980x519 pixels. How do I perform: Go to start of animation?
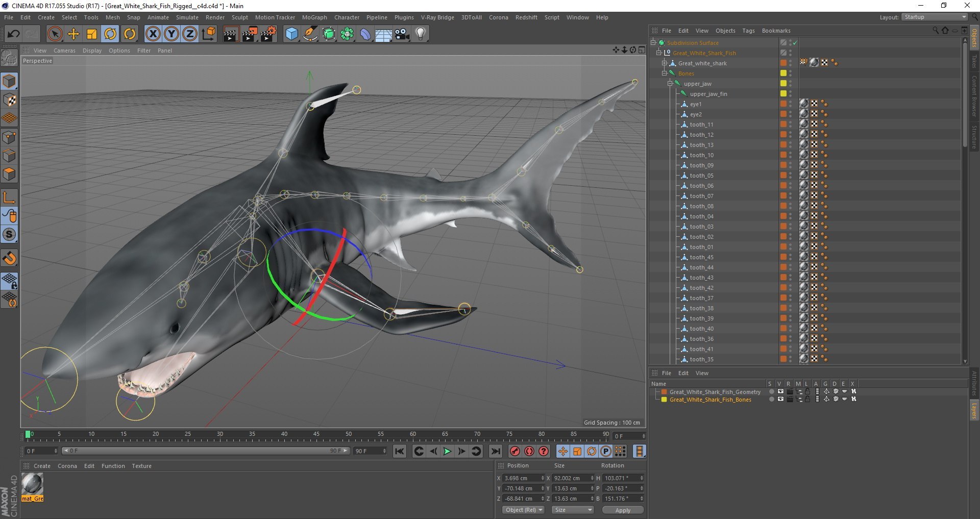click(400, 451)
